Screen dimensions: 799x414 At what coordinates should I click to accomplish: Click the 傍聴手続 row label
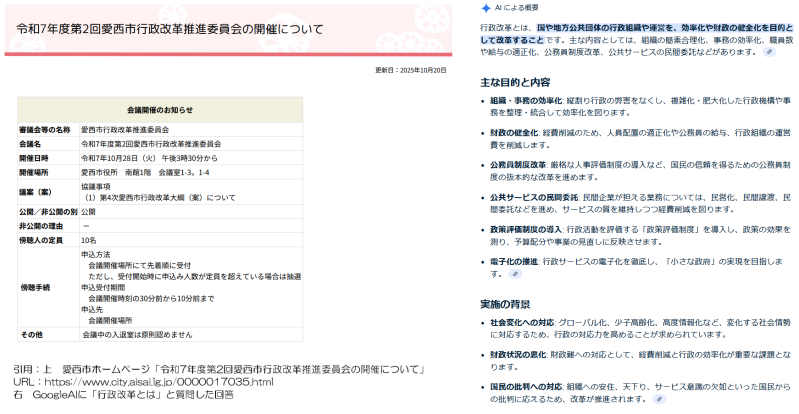click(35, 288)
